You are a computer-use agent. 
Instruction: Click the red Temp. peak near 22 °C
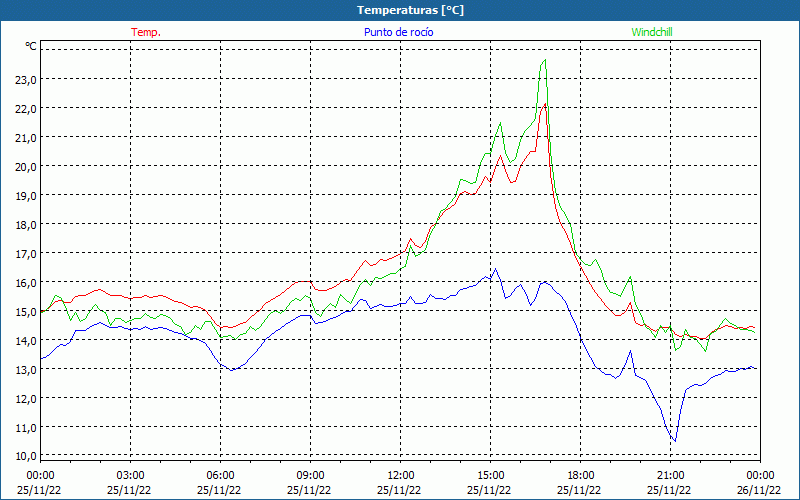pyautogui.click(x=545, y=104)
